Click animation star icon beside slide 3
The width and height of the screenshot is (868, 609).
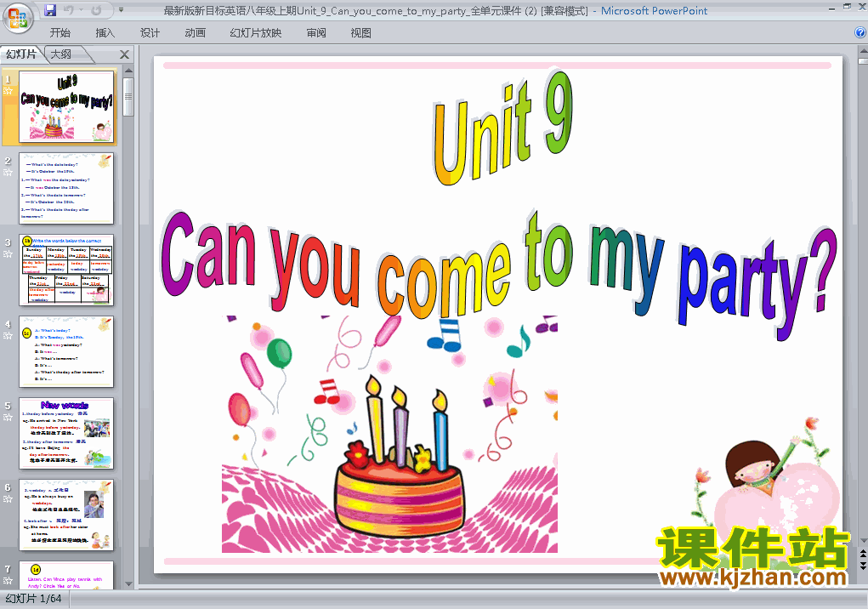pos(8,254)
